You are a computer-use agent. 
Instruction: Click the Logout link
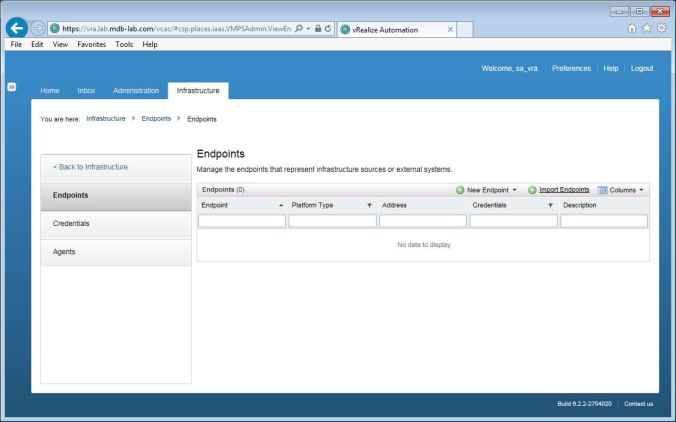[642, 68]
